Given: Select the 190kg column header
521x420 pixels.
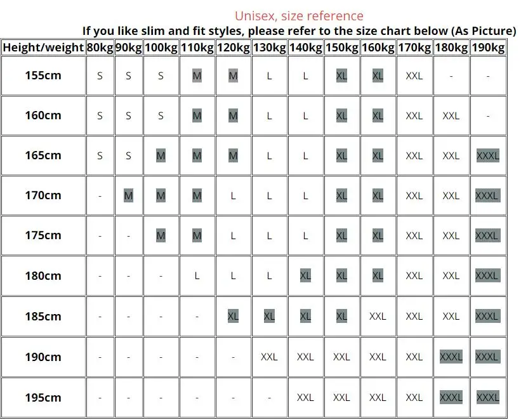Looking at the screenshot, I should tap(488, 48).
